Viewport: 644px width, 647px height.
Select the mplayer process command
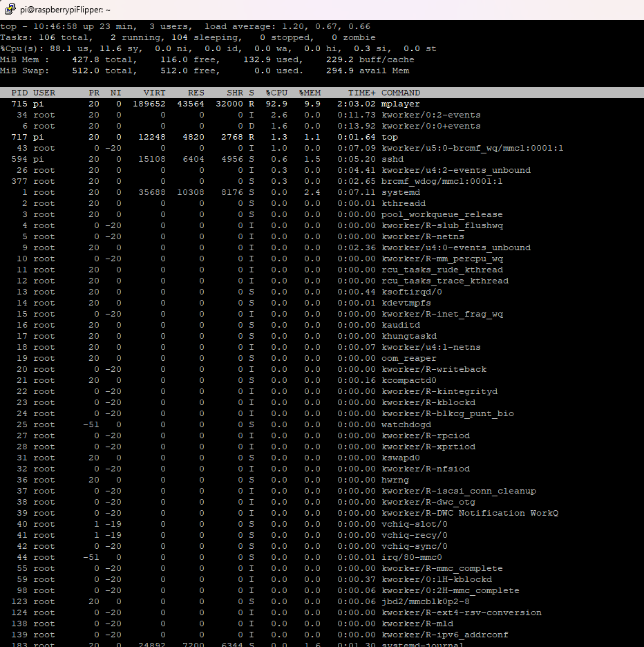click(401, 104)
